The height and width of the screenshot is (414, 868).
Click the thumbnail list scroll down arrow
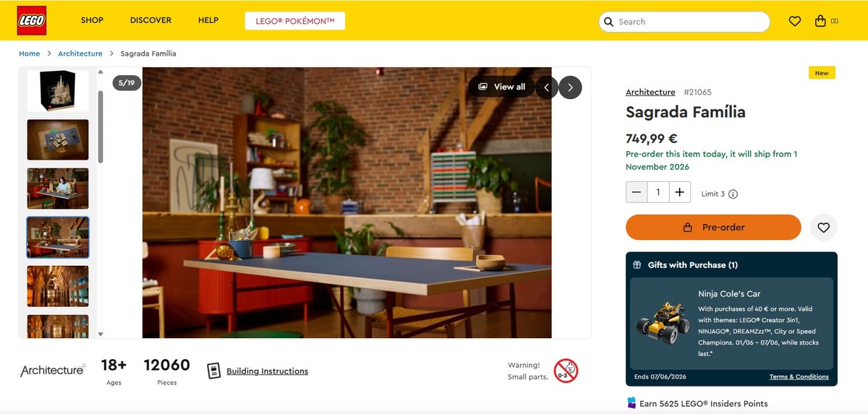click(x=101, y=334)
